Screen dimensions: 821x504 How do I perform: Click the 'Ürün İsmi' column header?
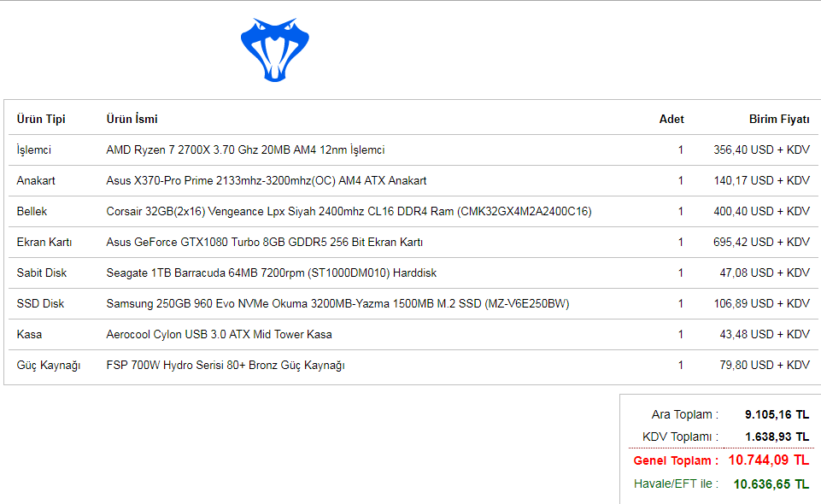coord(132,120)
